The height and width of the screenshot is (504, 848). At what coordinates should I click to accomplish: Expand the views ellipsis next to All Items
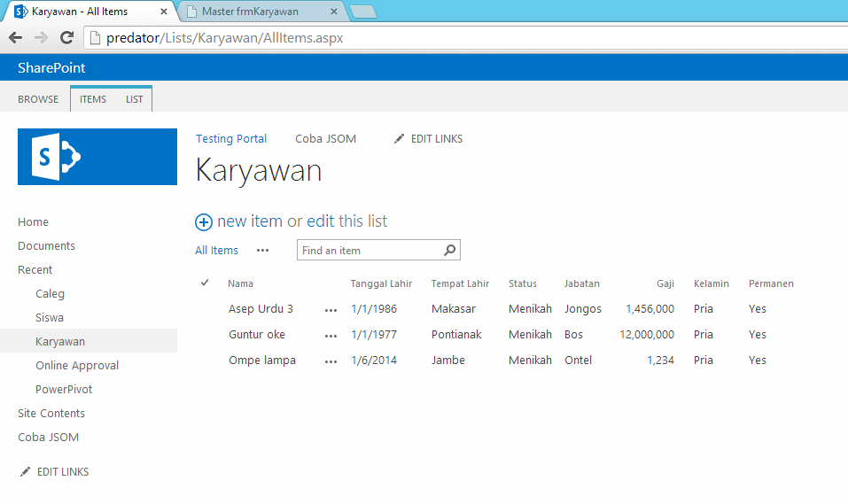(262, 251)
